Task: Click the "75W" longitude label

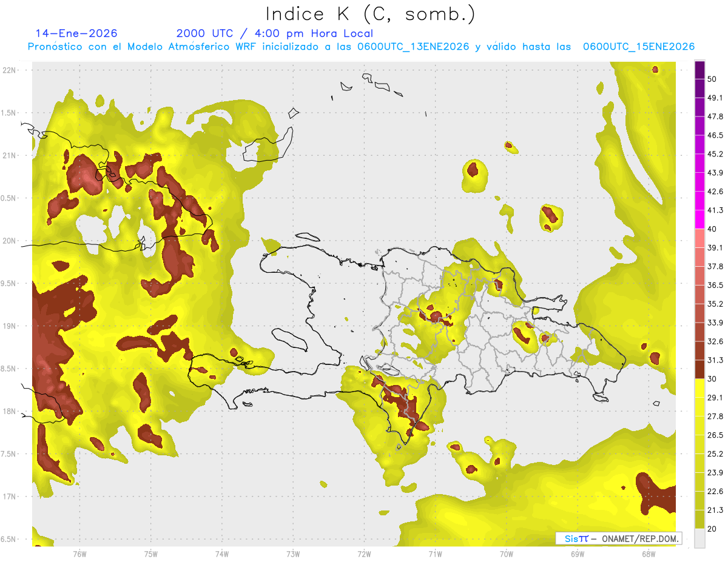Action: point(151,554)
